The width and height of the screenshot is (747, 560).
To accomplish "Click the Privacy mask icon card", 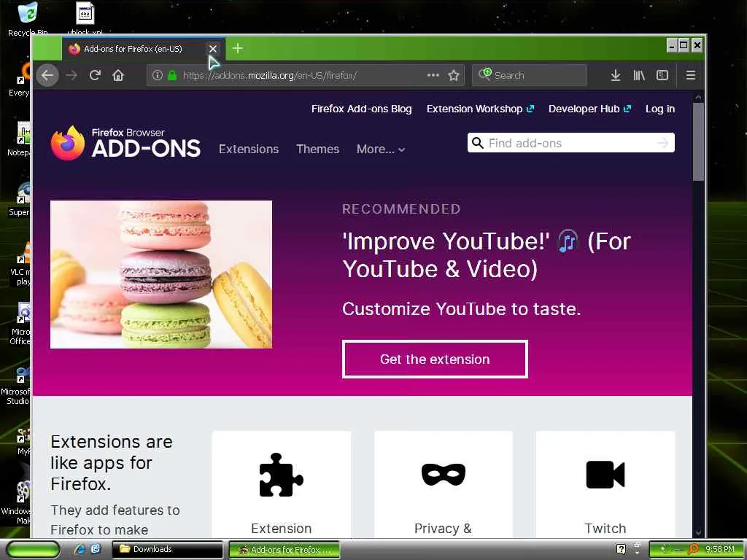I will tap(443, 474).
